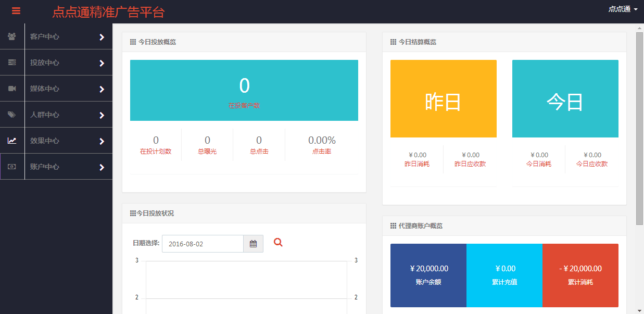Viewport: 644px width, 314px height.
Task: Click the 人群中心 tags icon
Action: click(x=12, y=115)
